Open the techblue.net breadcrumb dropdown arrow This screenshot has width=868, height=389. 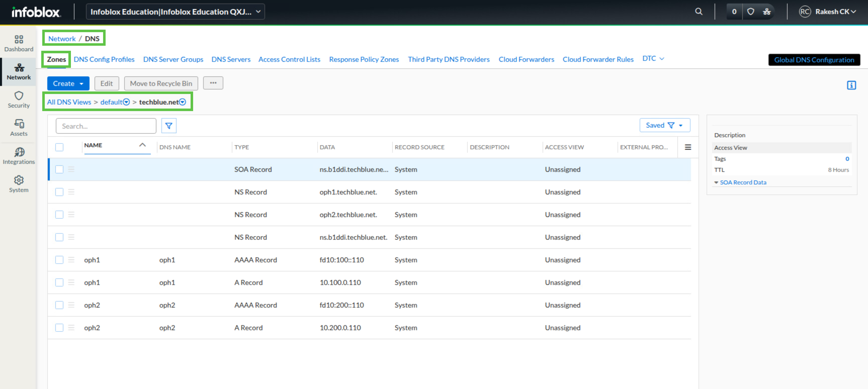[183, 102]
